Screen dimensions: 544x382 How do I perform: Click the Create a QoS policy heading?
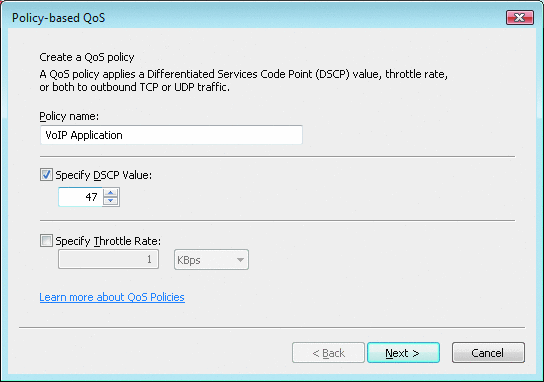[87, 57]
